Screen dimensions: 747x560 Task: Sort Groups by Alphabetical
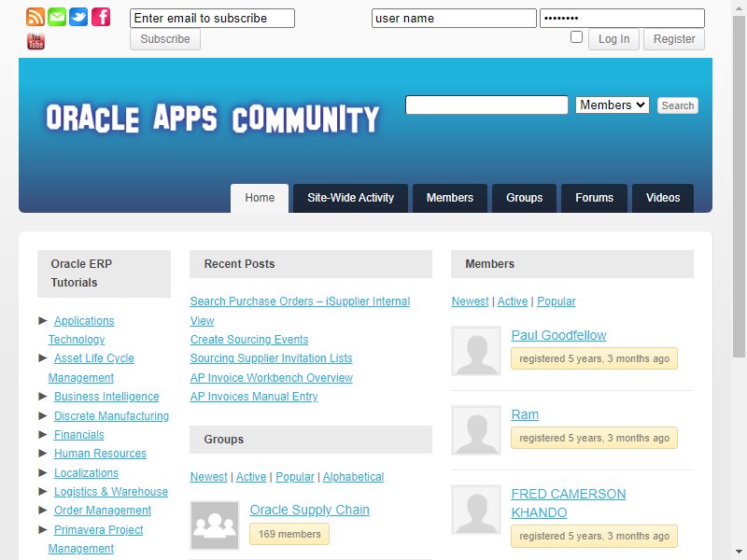coord(354,477)
